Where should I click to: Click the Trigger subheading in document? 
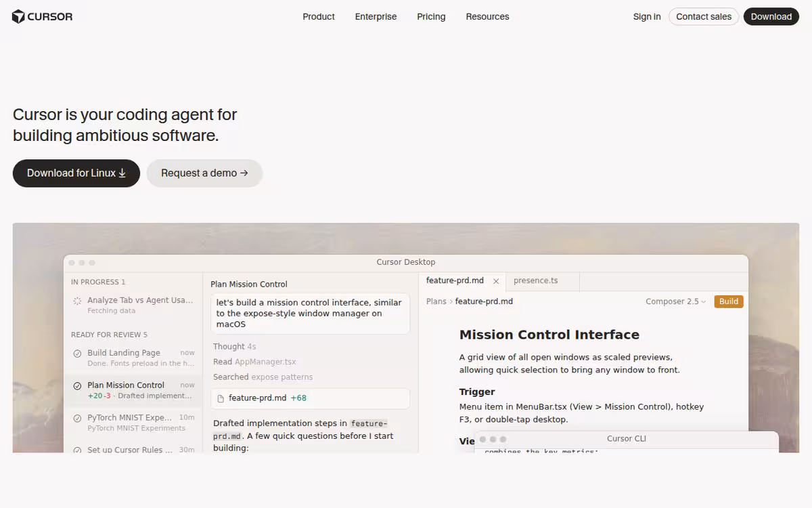click(477, 391)
